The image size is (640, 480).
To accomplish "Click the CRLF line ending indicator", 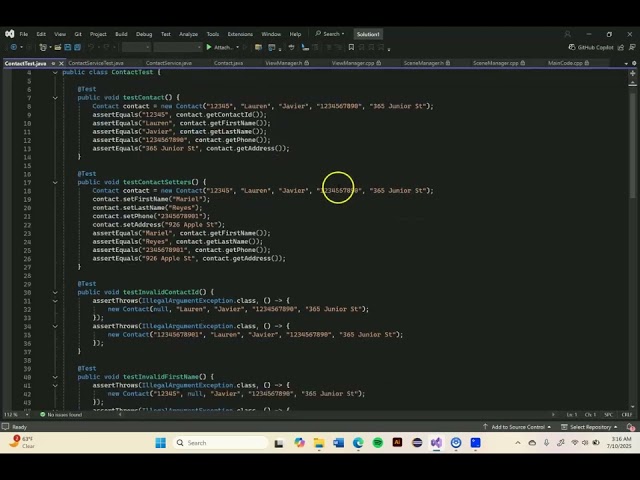I will click(x=627, y=415).
